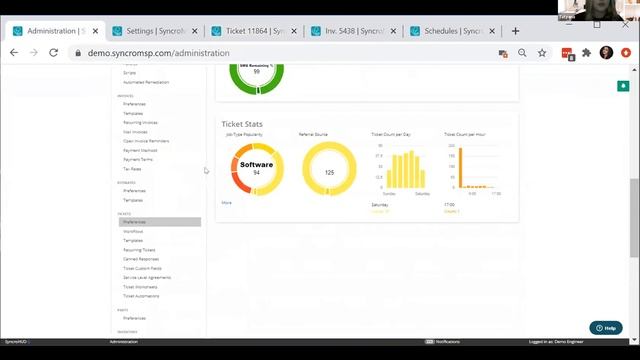This screenshot has width=640, height=360.
Task: Open Open Invoice Reminders settings
Action: 146,141
